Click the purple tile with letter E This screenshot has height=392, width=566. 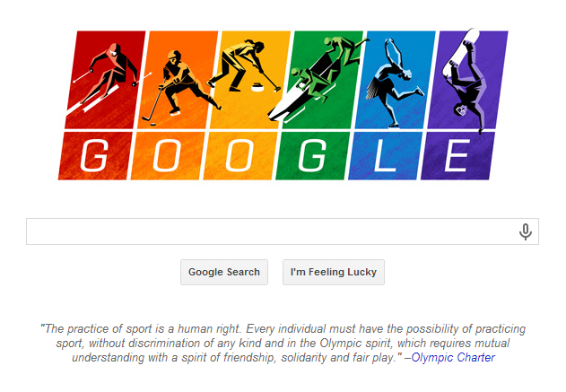coord(458,155)
